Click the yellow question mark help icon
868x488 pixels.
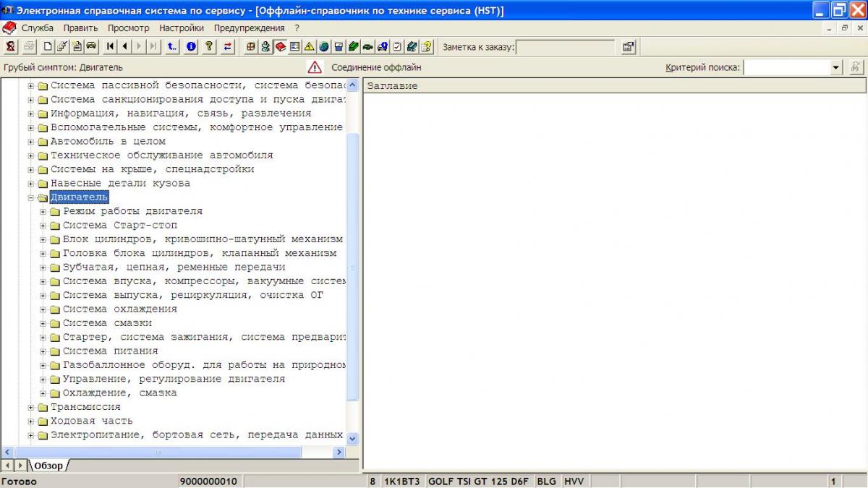tap(209, 46)
